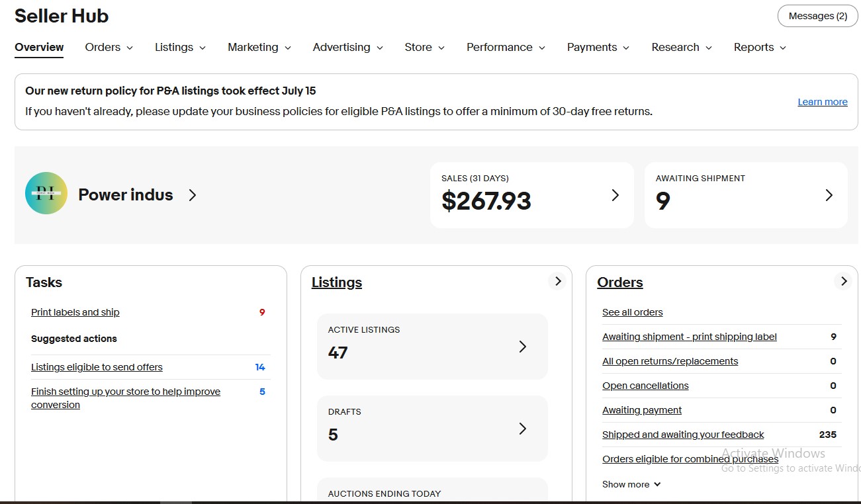
Task: Open Active Listings via its chevron
Action: click(x=522, y=347)
